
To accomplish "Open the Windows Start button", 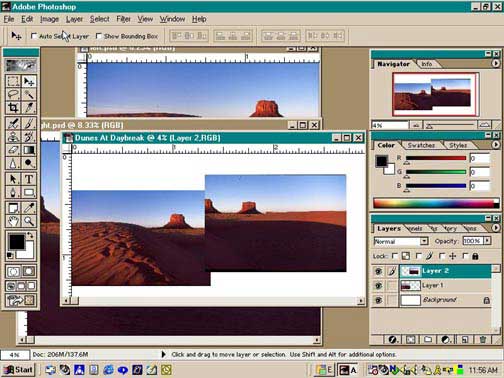I will point(19,370).
